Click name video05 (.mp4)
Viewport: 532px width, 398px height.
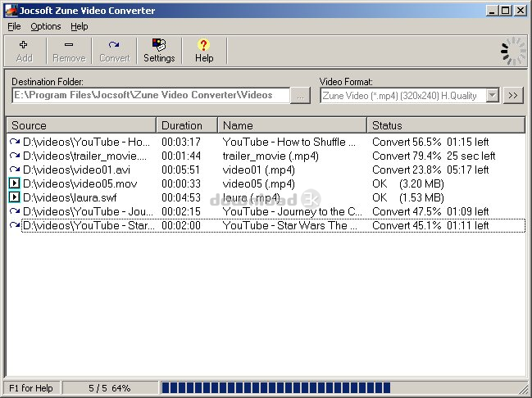pyautogui.click(x=258, y=183)
